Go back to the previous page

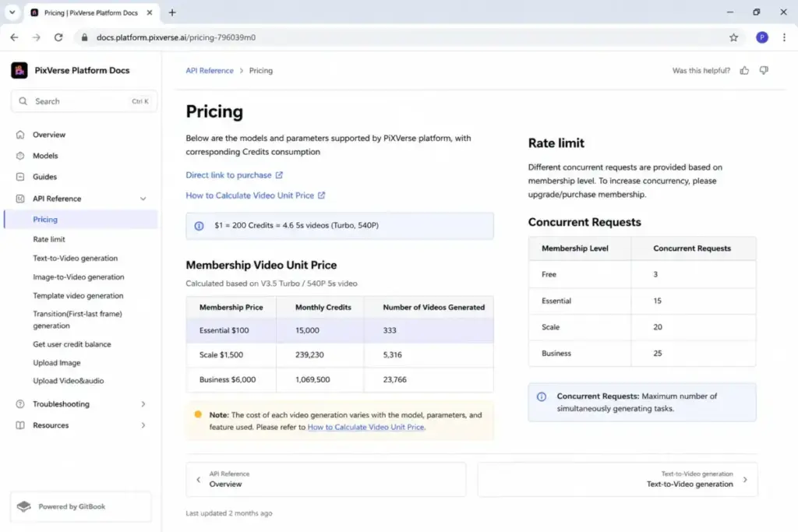tap(14, 37)
